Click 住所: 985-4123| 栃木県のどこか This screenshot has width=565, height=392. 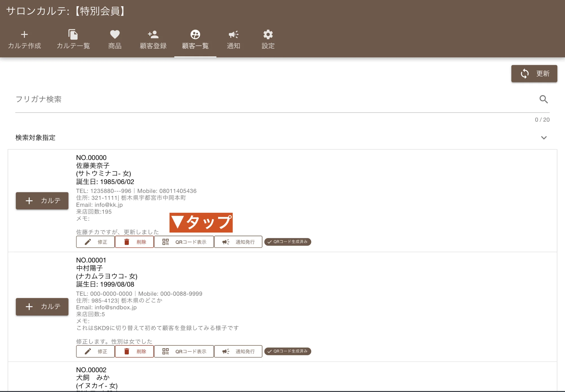tap(119, 301)
